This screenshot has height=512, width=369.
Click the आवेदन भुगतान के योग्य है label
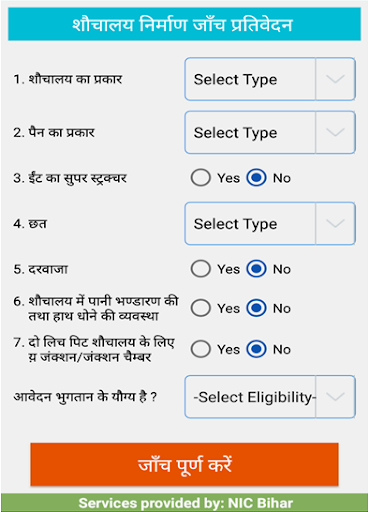tap(85, 397)
